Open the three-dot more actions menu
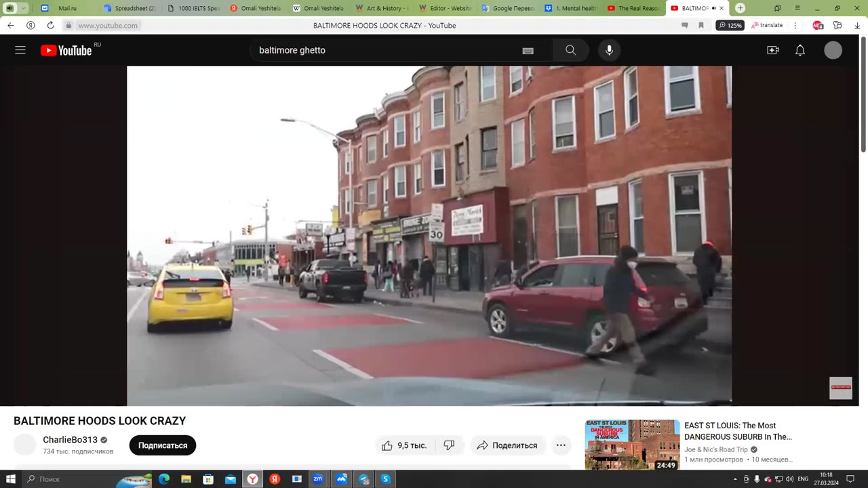The image size is (868, 488). (561, 445)
